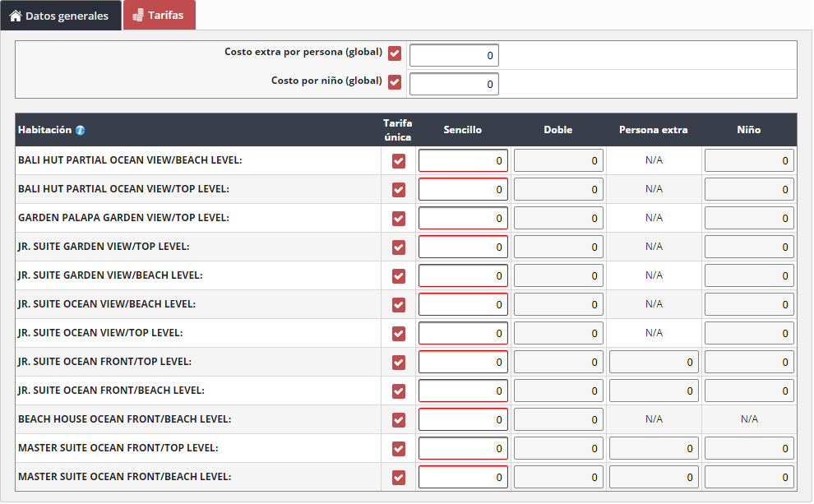Select BEACH HOUSE OCEAN FRONT/BEACH LEVEL row label

tap(125, 419)
